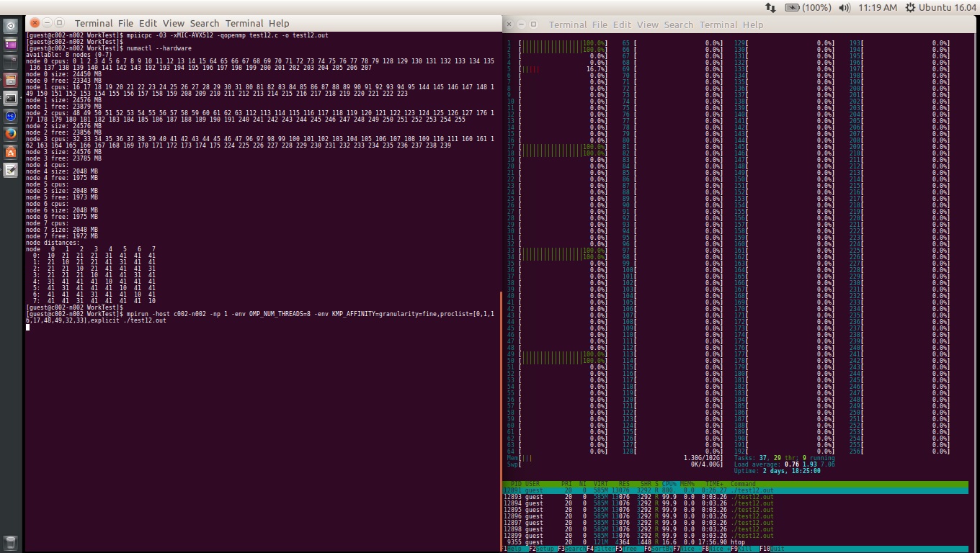Viewport: 980px width, 553px height.
Task: Open Edit menu in htop terminal window
Action: pos(623,24)
